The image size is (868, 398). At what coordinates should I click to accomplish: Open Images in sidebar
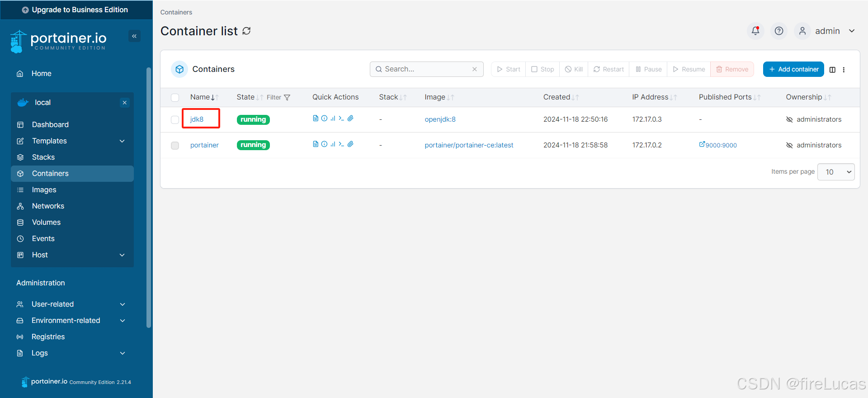tap(72, 190)
